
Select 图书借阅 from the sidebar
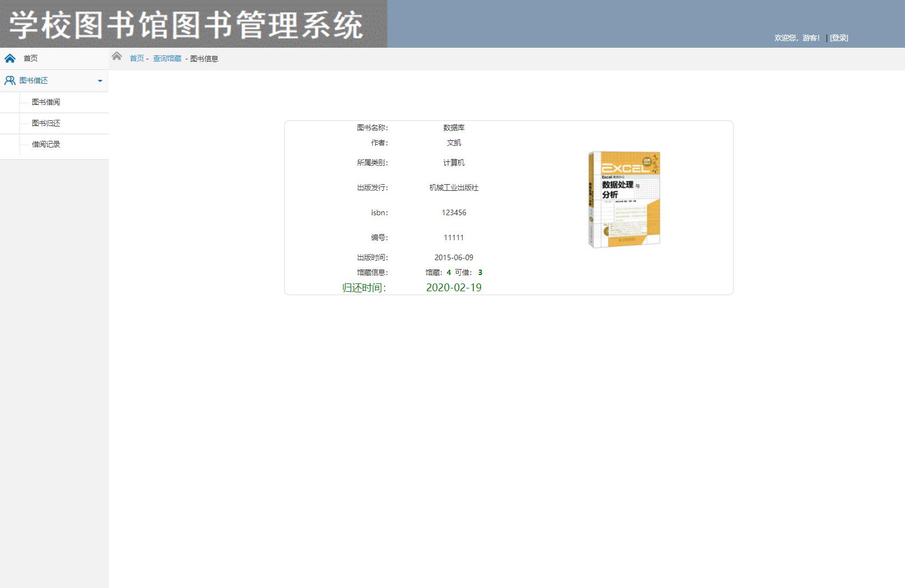pos(47,102)
